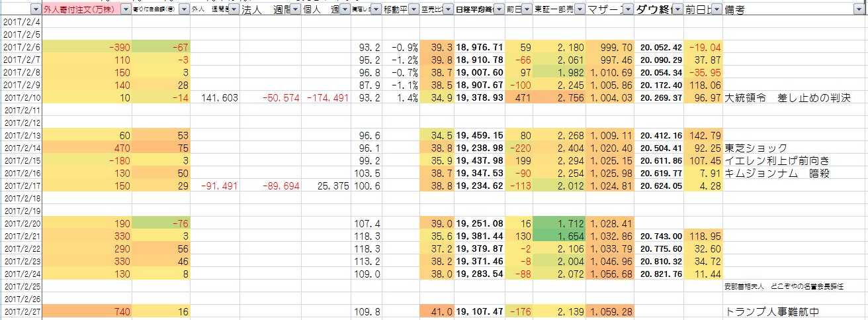This screenshot has width=868, height=320.
Task: Open the 外人寄付注文(万株) column filter dropdown
Action: pos(124,10)
